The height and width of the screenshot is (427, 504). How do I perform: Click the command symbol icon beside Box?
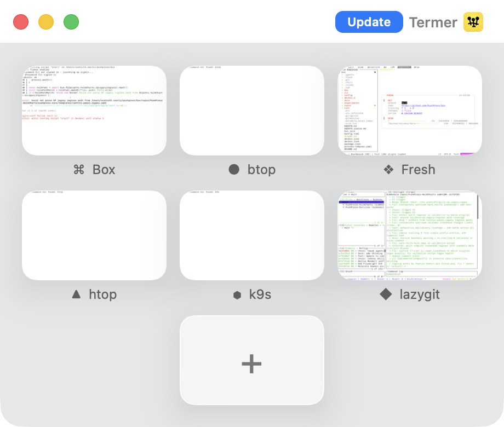79,169
